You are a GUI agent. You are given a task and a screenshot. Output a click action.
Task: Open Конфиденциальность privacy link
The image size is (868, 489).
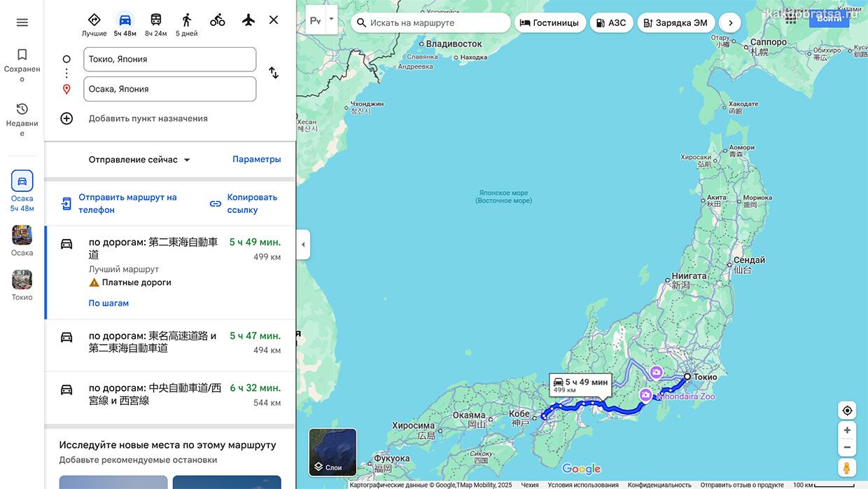659,485
